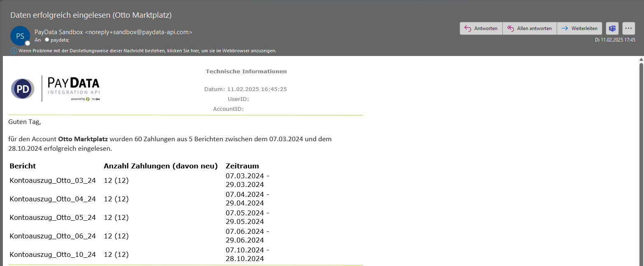Click the Datum 11.02.2025 16:45:25 line
This screenshot has width=644, height=266.
coord(245,89)
